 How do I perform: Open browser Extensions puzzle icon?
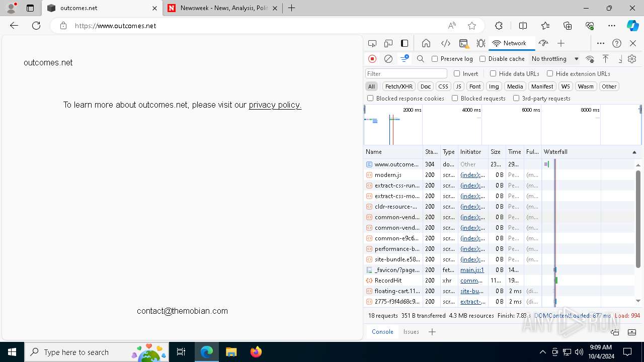(x=499, y=26)
